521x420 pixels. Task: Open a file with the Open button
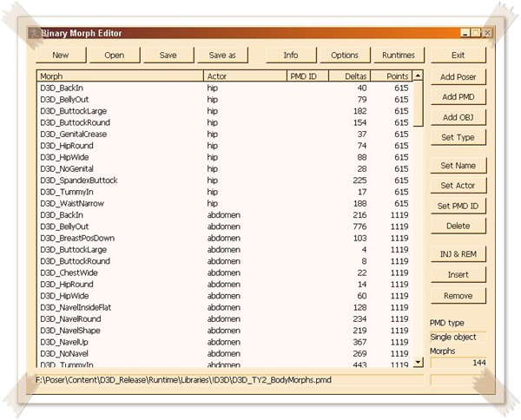[115, 56]
